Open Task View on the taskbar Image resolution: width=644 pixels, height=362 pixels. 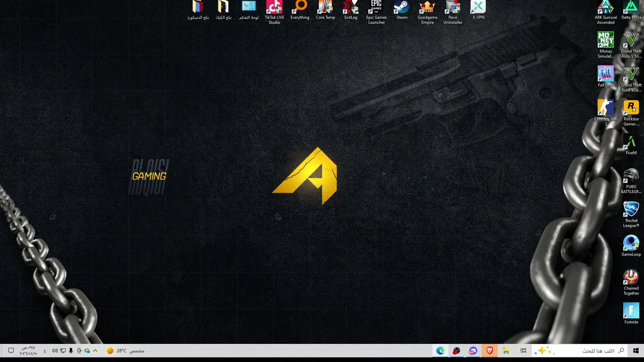[x=523, y=350]
